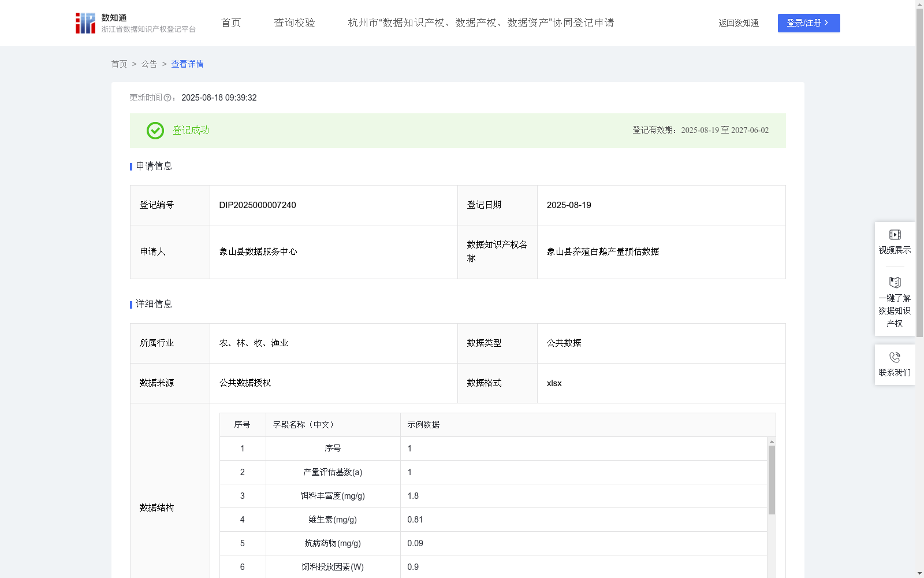Open the 杭州市协同登记申请 menu item
This screenshot has height=578, width=924.
tap(480, 23)
